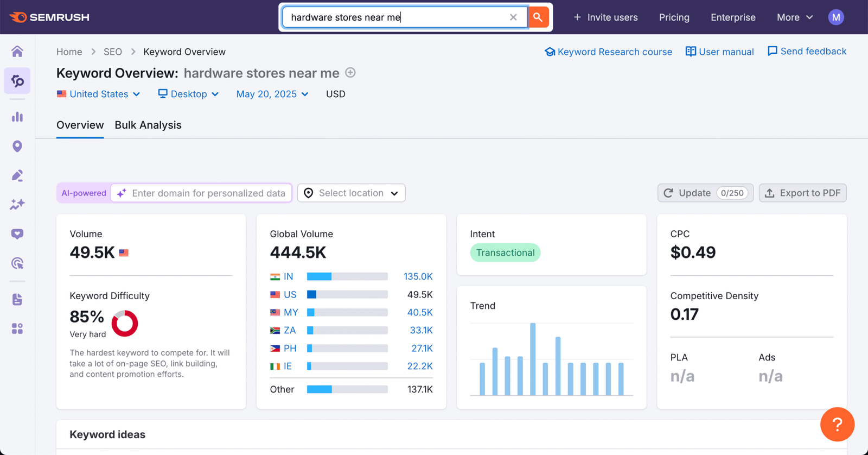The image size is (868, 455).
Task: Open the orange help question button
Action: point(837,425)
